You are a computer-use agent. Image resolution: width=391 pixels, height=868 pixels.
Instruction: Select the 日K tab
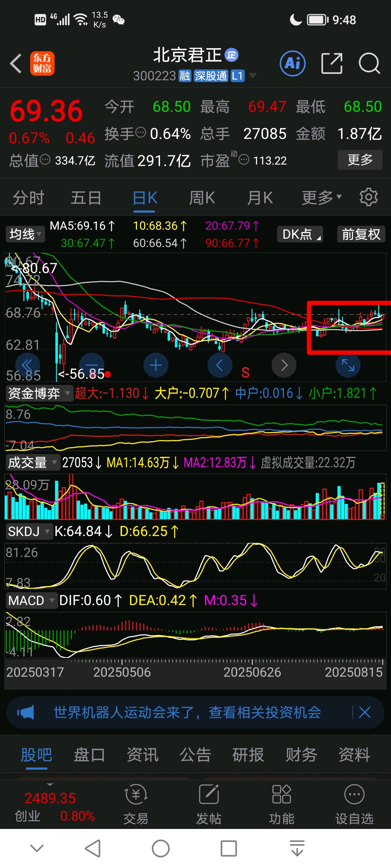[145, 198]
